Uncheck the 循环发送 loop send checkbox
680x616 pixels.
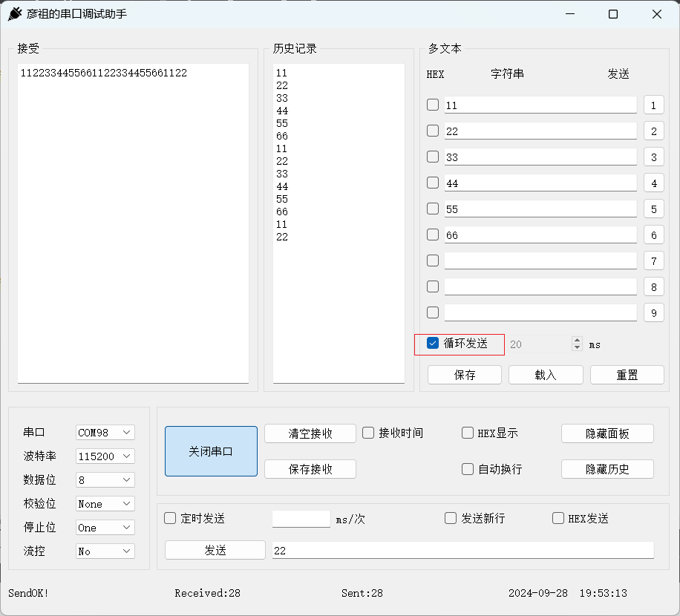coord(433,344)
